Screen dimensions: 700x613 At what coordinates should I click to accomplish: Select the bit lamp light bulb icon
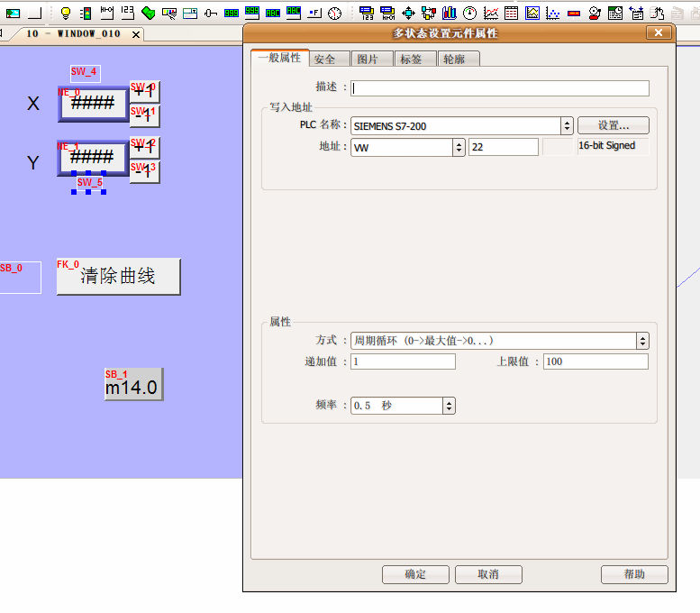click(66, 13)
